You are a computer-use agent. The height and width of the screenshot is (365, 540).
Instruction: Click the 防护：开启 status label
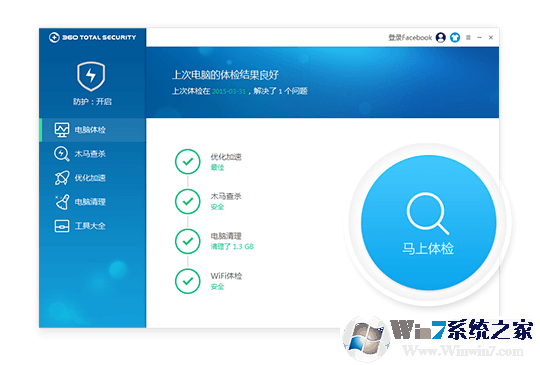pyautogui.click(x=92, y=101)
